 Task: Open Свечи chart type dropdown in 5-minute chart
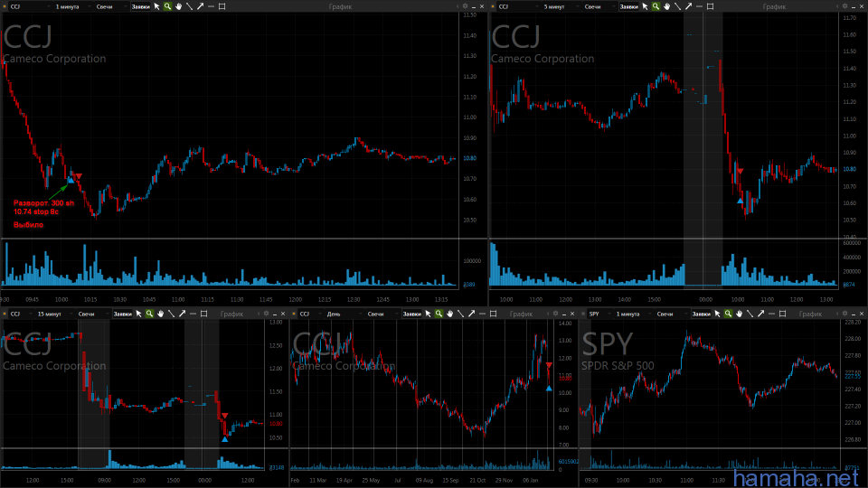[599, 6]
